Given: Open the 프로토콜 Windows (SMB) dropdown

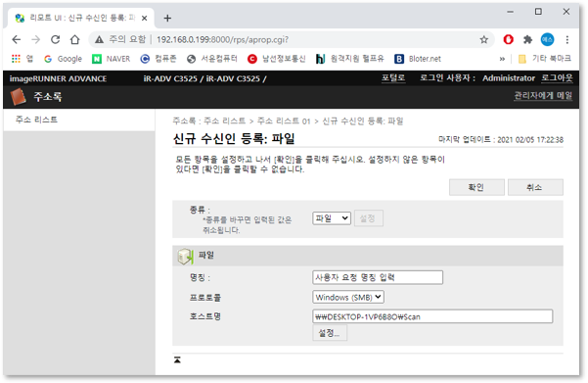Looking at the screenshot, I should click(348, 297).
